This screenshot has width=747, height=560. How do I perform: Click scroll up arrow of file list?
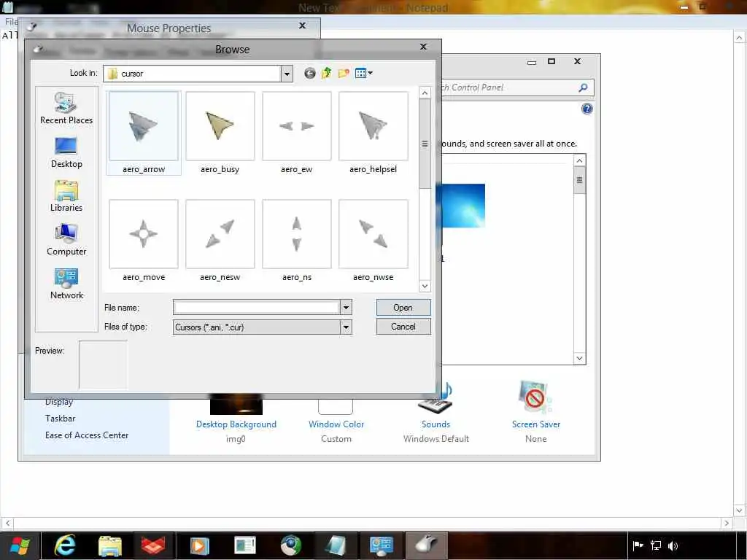click(x=425, y=93)
